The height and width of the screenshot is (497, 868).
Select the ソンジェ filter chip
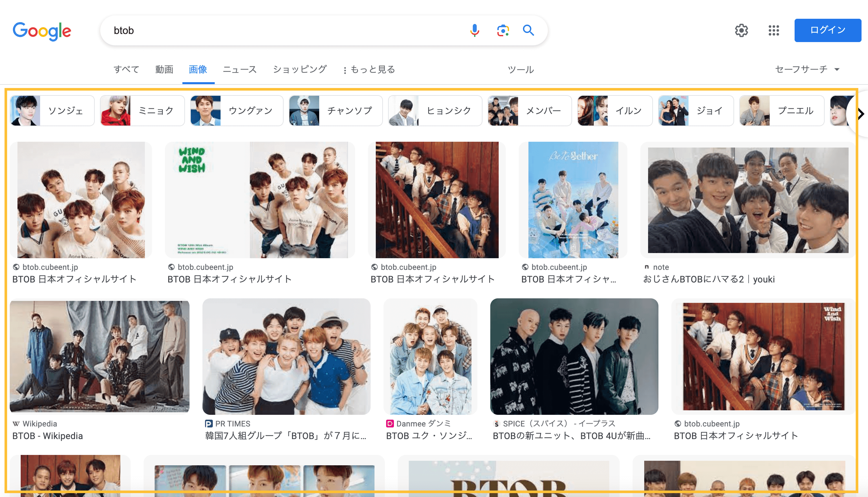click(52, 111)
